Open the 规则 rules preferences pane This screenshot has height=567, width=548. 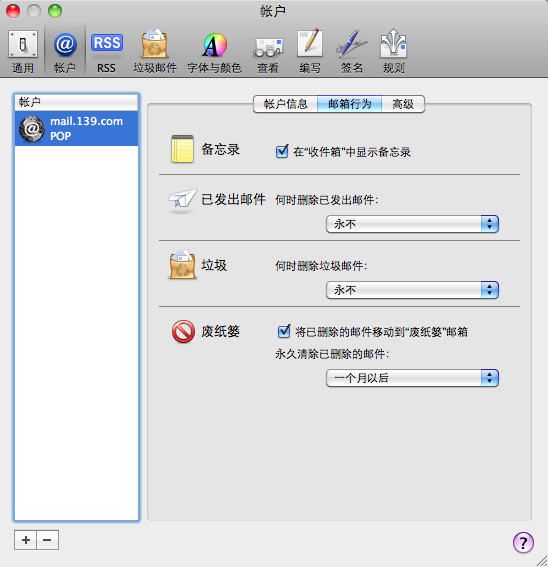394,51
